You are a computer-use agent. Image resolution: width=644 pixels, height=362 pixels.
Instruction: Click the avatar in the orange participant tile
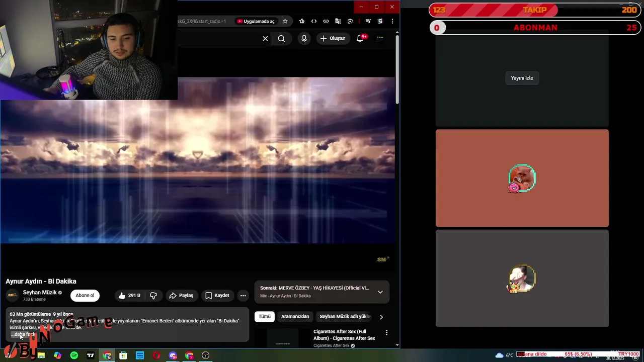[x=522, y=178]
